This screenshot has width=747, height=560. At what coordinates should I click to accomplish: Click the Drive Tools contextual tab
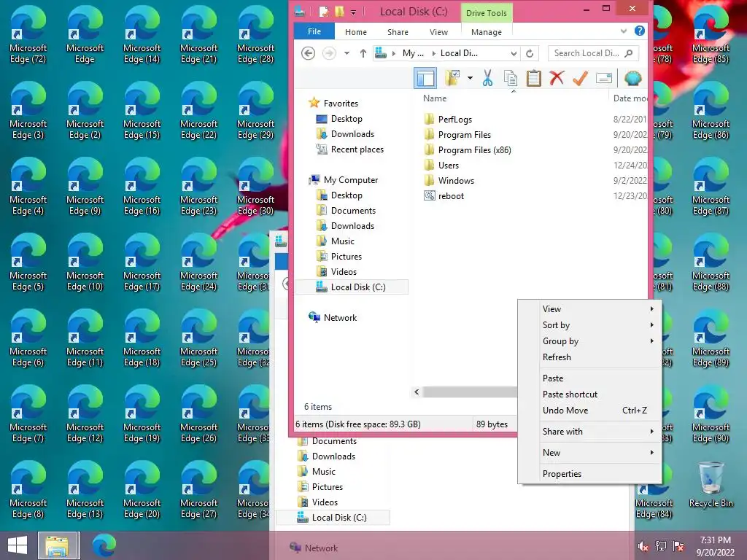487,13
